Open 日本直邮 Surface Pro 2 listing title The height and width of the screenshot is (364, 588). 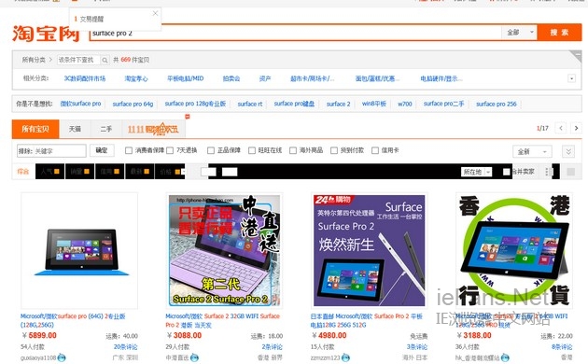tap(367, 320)
